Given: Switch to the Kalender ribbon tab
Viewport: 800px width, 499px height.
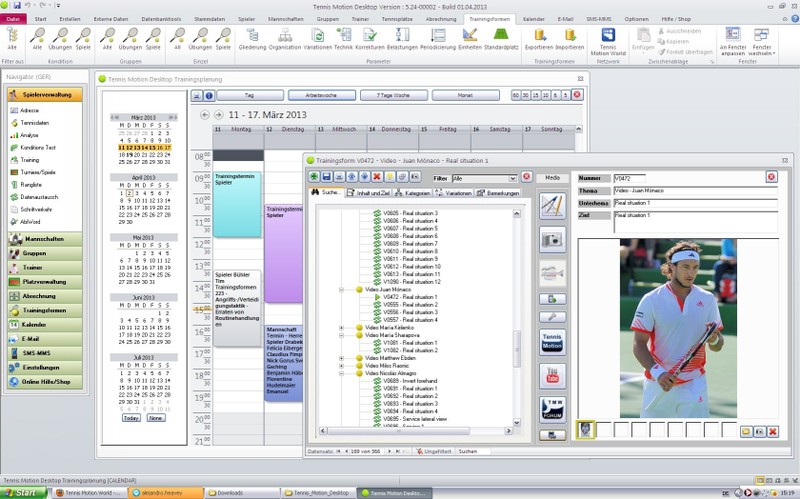Looking at the screenshot, I should point(534,18).
